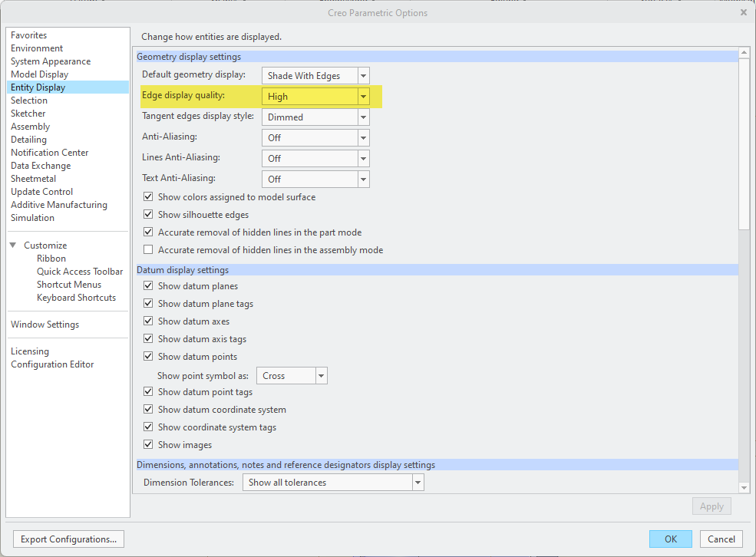The width and height of the screenshot is (756, 557).
Task: Select Keyboard Shortcuts under Customize
Action: 76,298
